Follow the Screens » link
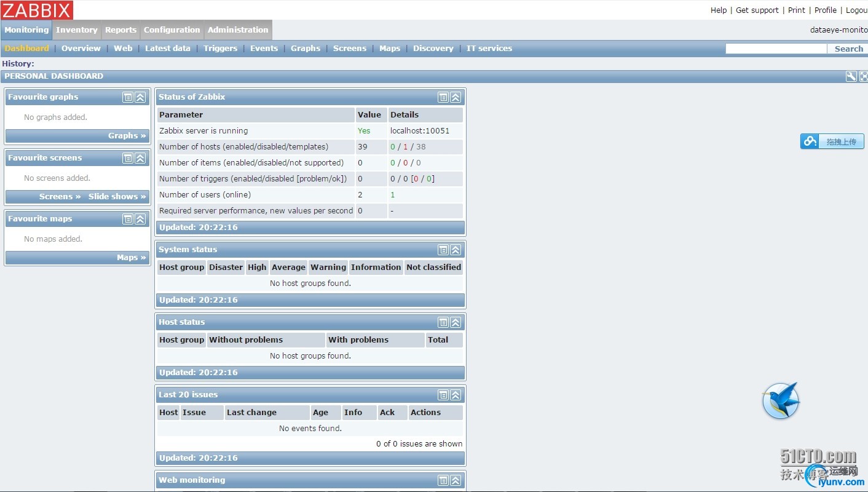Image resolution: width=868 pixels, height=492 pixels. pos(60,197)
